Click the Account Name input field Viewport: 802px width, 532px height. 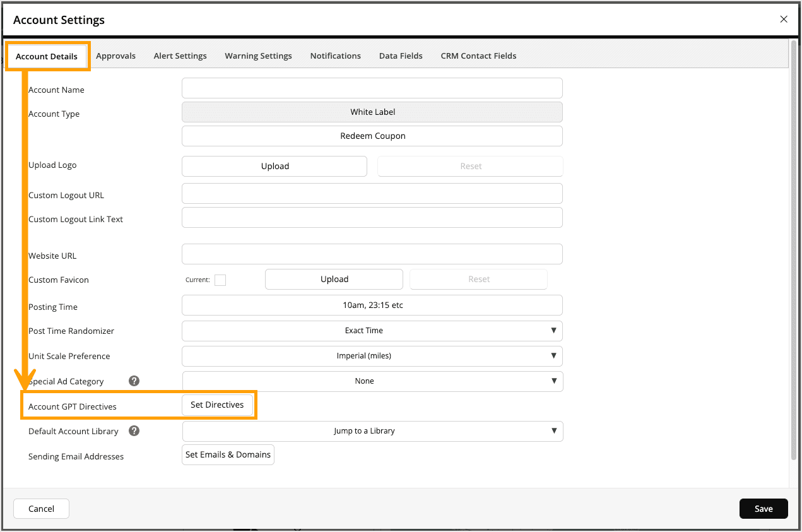372,88
